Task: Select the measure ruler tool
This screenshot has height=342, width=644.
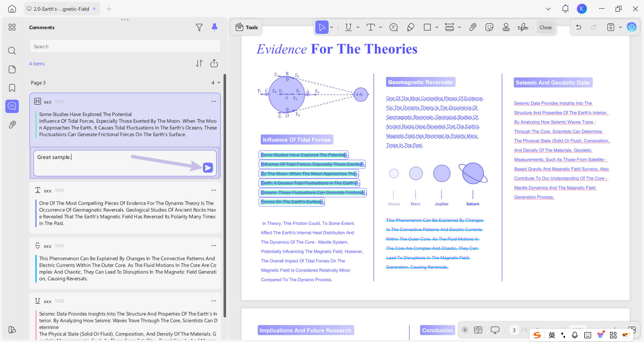Action: 449,27
